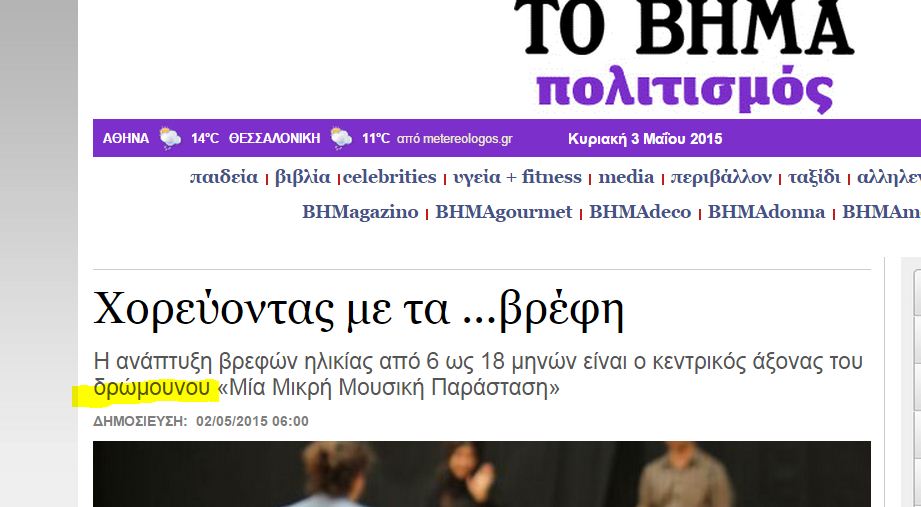921x507 pixels.
Task: Click the article photo thumbnail
Action: click(x=482, y=474)
